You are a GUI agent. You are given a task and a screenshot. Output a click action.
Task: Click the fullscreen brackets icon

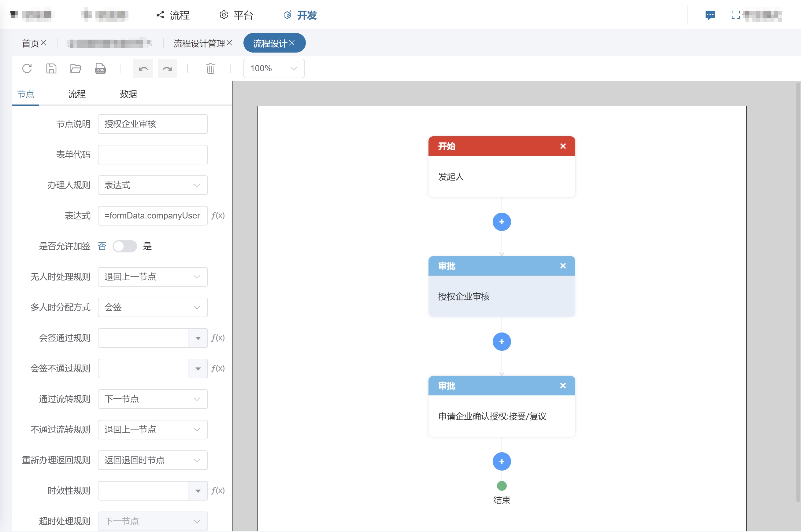pyautogui.click(x=736, y=15)
